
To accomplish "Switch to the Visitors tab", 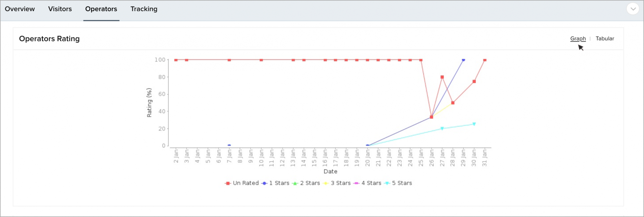I will [60, 9].
